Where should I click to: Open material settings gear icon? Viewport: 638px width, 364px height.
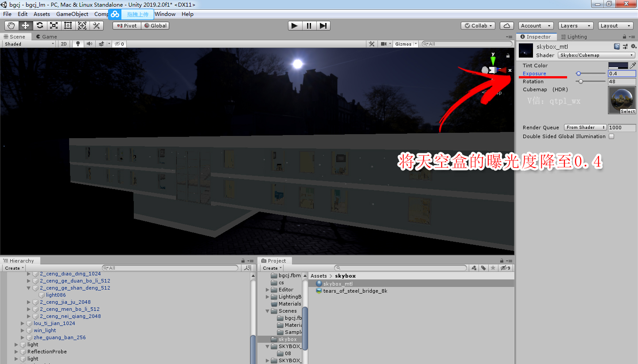pos(633,46)
